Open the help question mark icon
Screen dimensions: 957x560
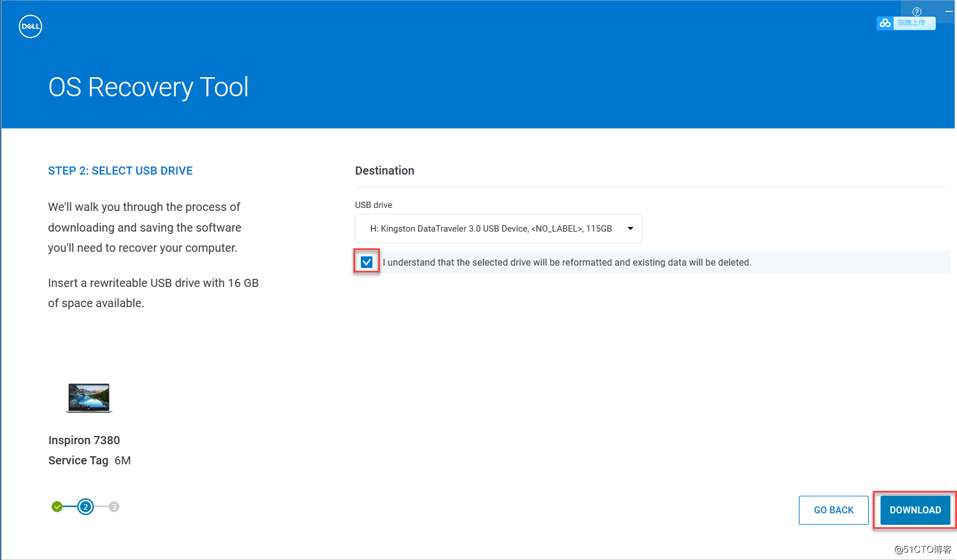point(917,12)
